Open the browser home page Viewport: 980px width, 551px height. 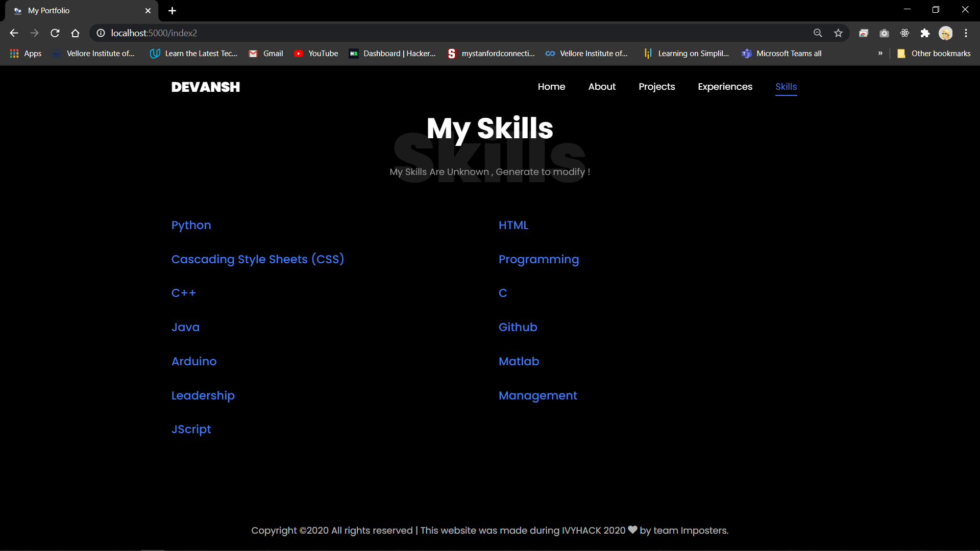[75, 33]
